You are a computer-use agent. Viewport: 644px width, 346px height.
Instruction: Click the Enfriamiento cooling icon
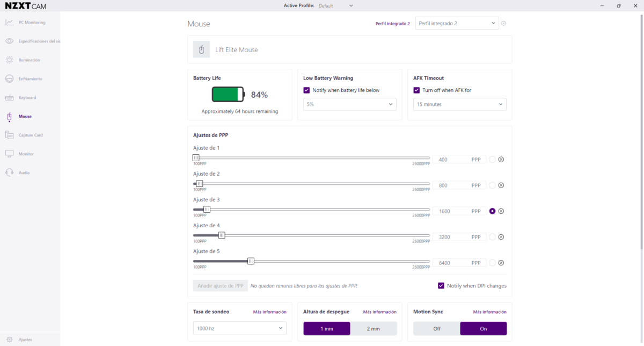pos(9,79)
